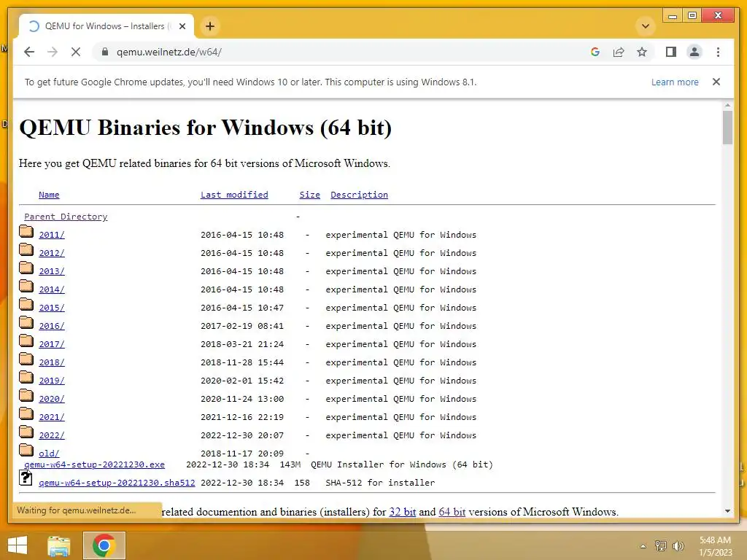Open the 2011/ folder link
The width and height of the screenshot is (747, 560).
pos(52,235)
